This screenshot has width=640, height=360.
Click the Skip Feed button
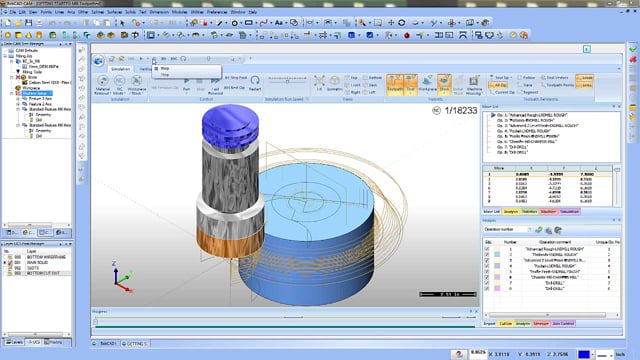(236, 78)
